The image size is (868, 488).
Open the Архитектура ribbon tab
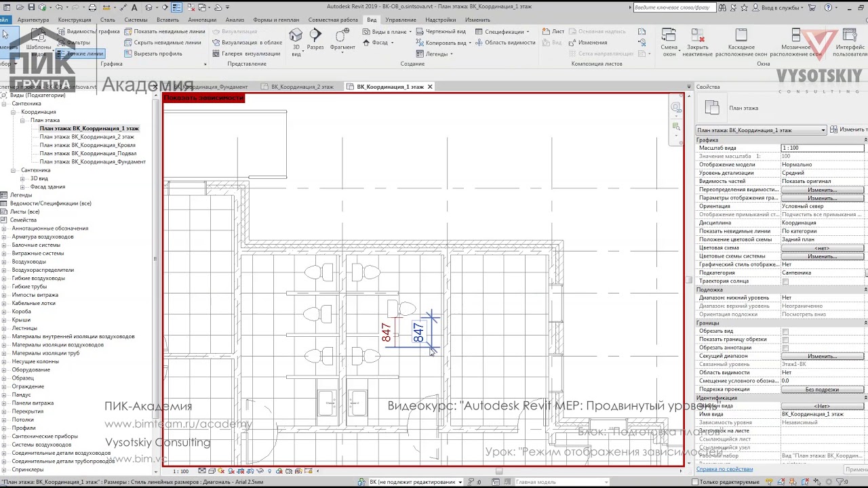33,20
